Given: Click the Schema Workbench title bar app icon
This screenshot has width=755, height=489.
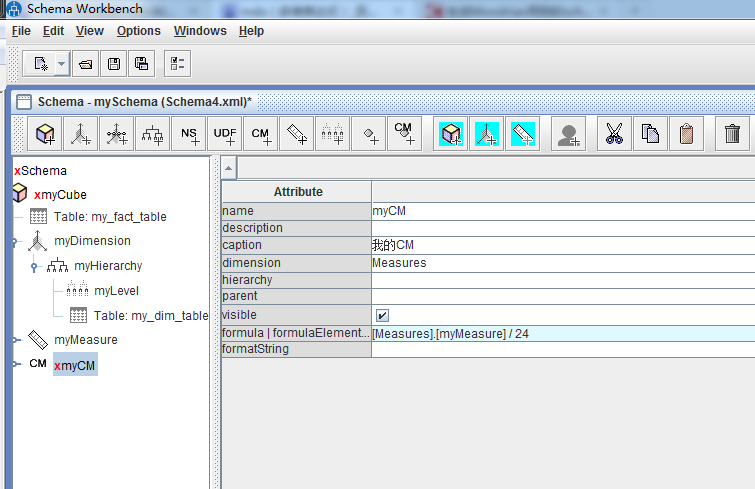Looking at the screenshot, I should 14,9.
